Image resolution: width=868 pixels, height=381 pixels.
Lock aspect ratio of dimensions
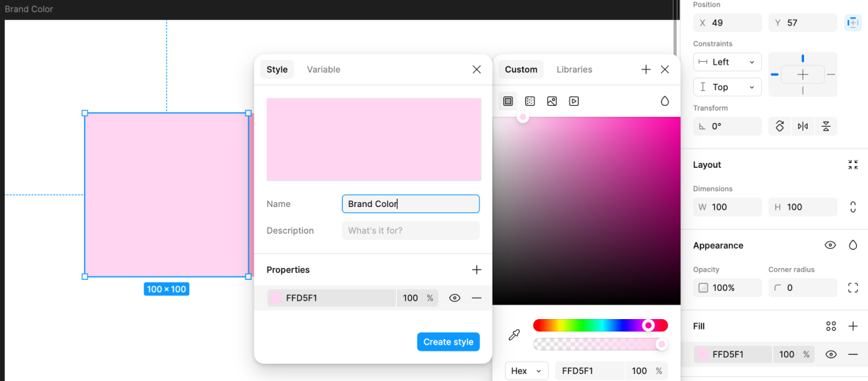pyautogui.click(x=853, y=206)
